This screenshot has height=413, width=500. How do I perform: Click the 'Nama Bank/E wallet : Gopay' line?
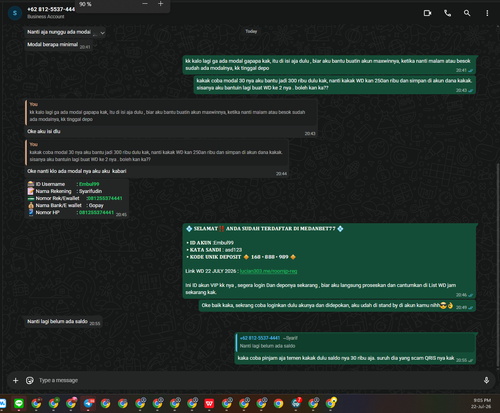tap(66, 205)
